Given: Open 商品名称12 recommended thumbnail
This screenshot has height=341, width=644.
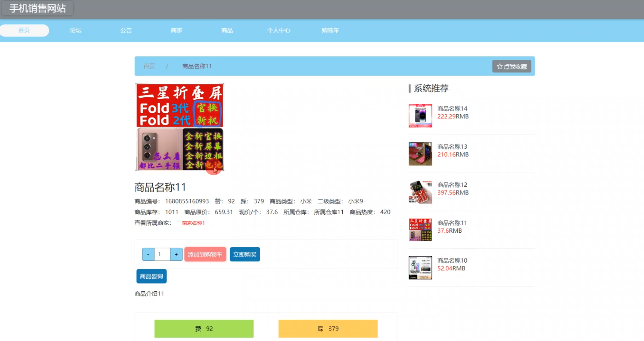Looking at the screenshot, I should (x=420, y=192).
